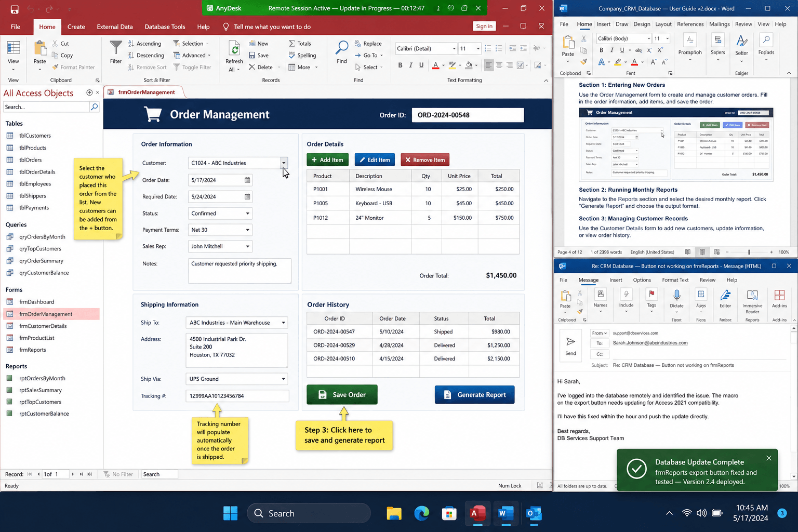Open frmReports in the navigation pane
798x532 pixels.
click(x=33, y=350)
